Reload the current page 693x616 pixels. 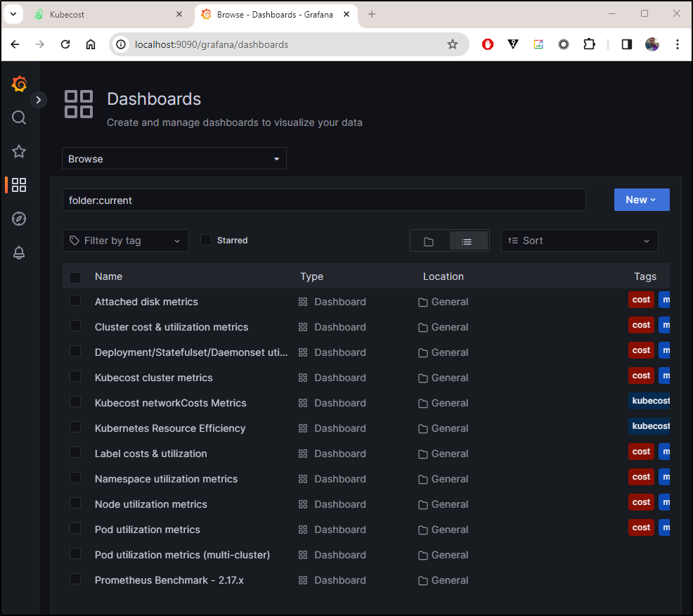(x=65, y=44)
